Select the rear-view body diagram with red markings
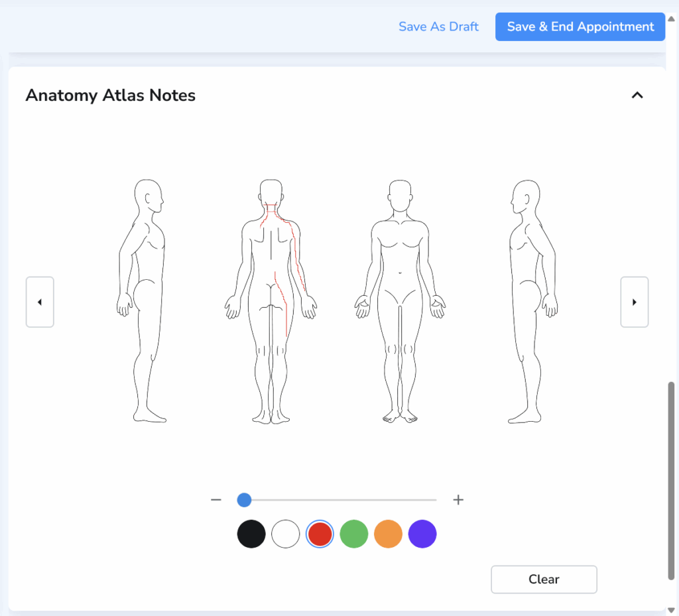Viewport: 679px width, 616px height. [x=272, y=298]
